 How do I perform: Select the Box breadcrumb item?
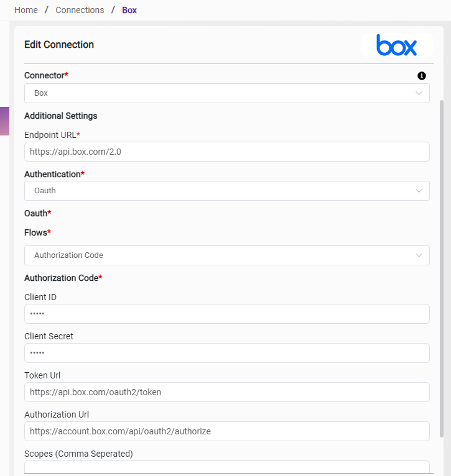(129, 10)
